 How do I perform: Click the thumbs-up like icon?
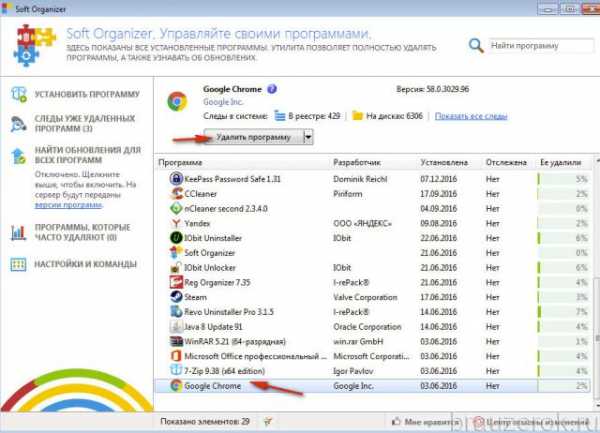tap(396, 422)
